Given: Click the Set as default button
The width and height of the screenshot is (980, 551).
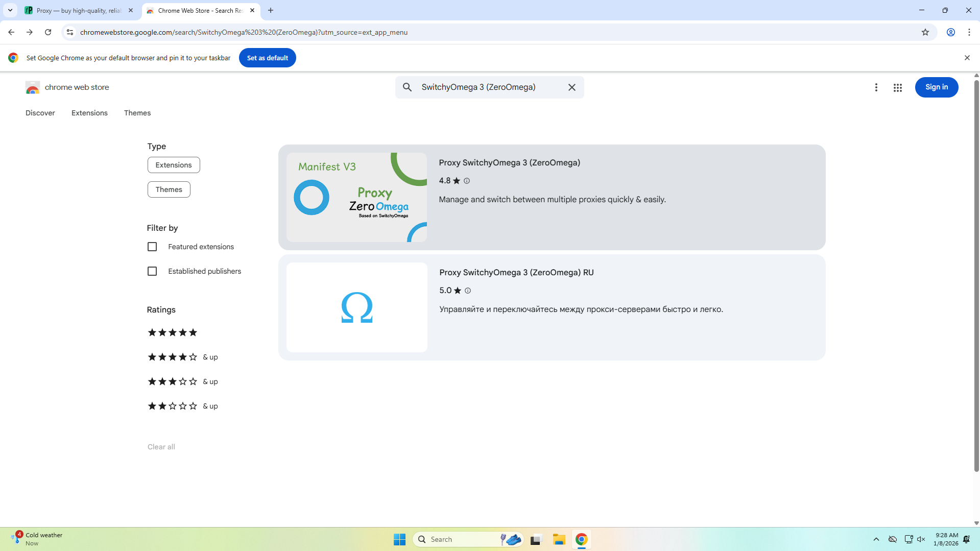Looking at the screenshot, I should (268, 58).
